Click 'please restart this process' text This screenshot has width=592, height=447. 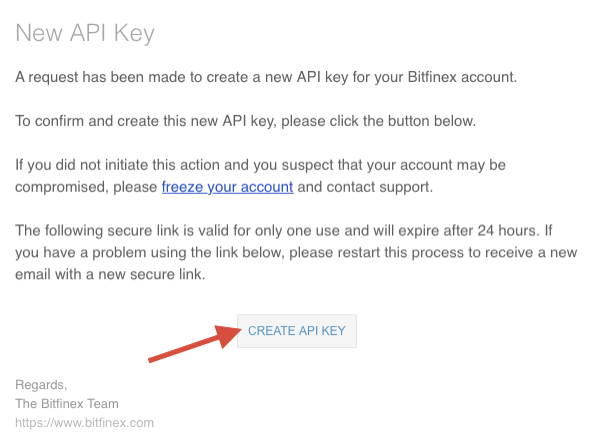(x=377, y=253)
